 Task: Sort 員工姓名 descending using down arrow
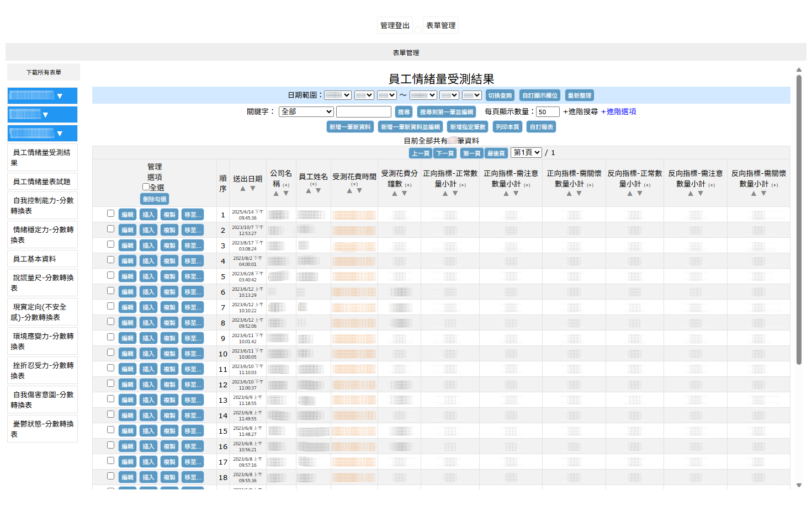[319, 191]
